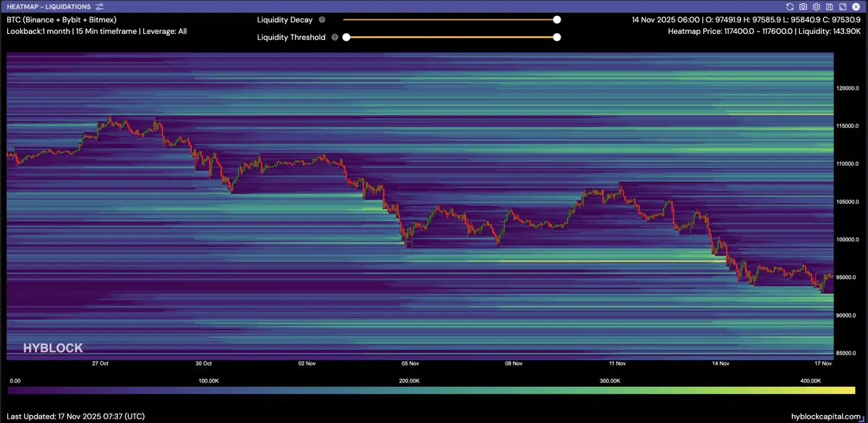Open the heatmap filter sliders icon beside title
The image size is (868, 423).
(99, 7)
